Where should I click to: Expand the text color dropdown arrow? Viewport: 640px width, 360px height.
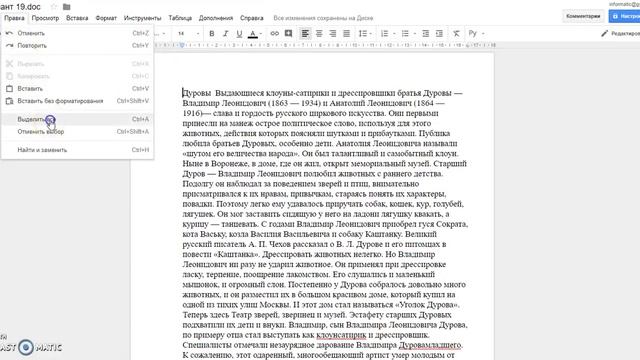[x=260, y=33]
